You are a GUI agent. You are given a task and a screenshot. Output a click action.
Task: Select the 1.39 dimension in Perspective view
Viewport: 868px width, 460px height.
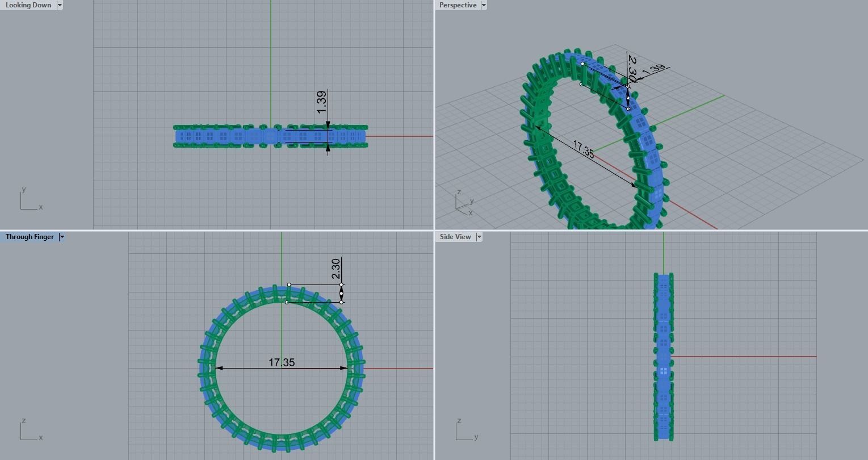653,70
